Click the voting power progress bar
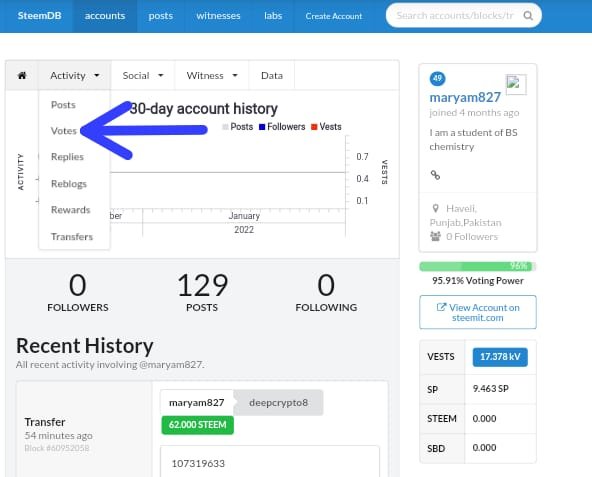 click(x=478, y=266)
